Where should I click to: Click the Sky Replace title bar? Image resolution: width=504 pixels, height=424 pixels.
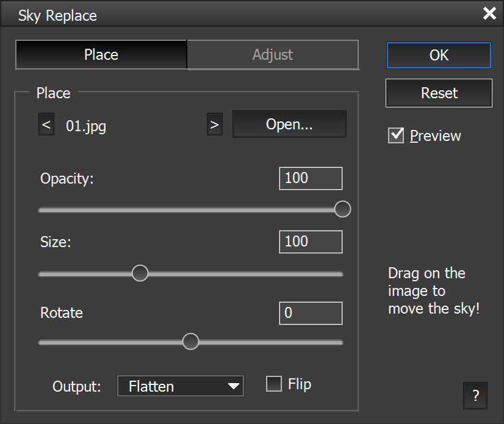tap(244, 15)
